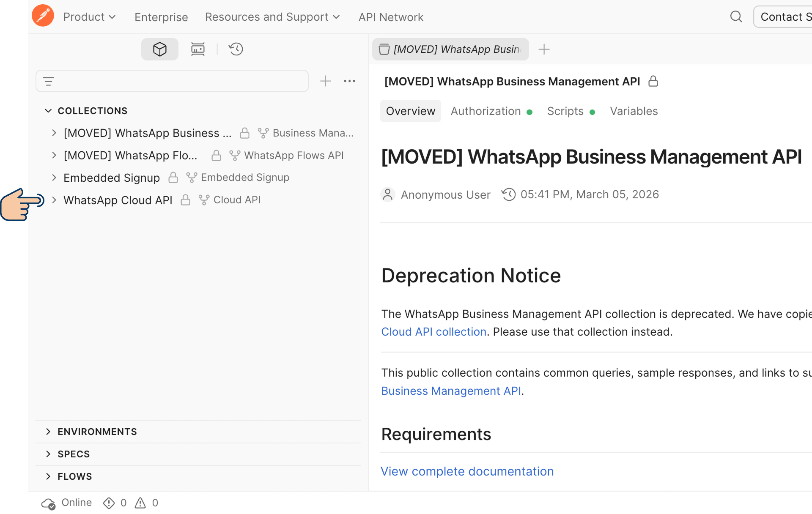Open the Embedded Signup collection
This screenshot has width=812, height=514.
tap(112, 178)
